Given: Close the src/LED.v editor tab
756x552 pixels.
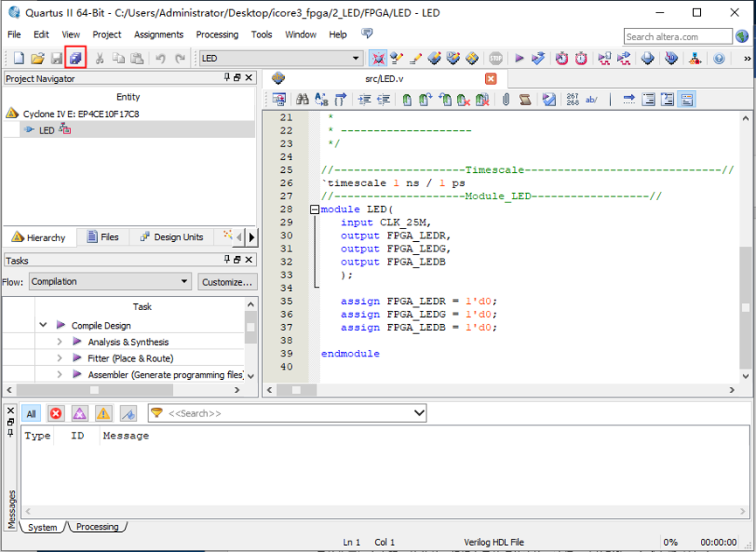Looking at the screenshot, I should 490,79.
